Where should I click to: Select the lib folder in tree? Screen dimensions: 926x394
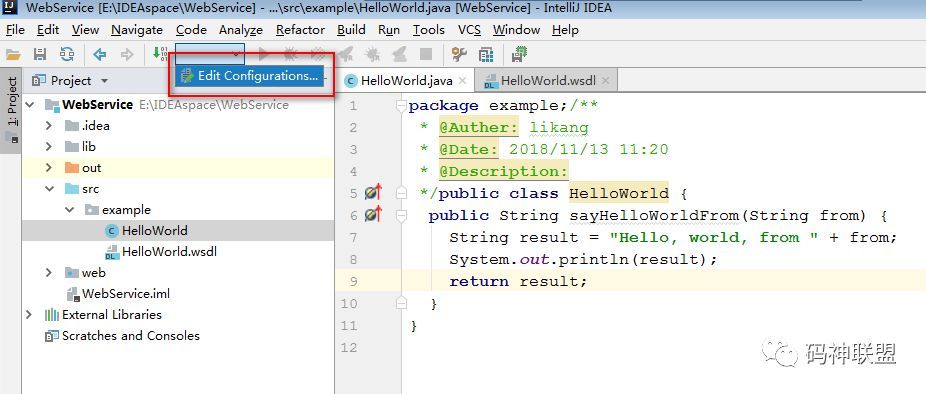[89, 146]
